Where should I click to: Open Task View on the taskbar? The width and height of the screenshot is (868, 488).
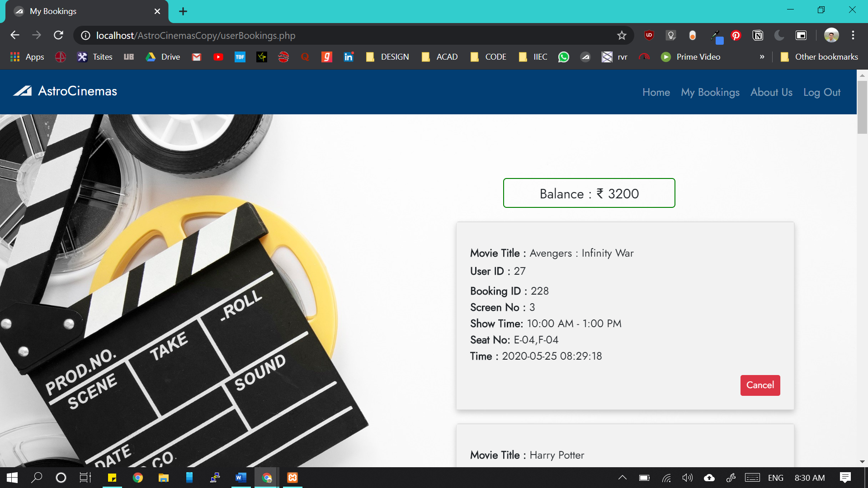point(85,478)
